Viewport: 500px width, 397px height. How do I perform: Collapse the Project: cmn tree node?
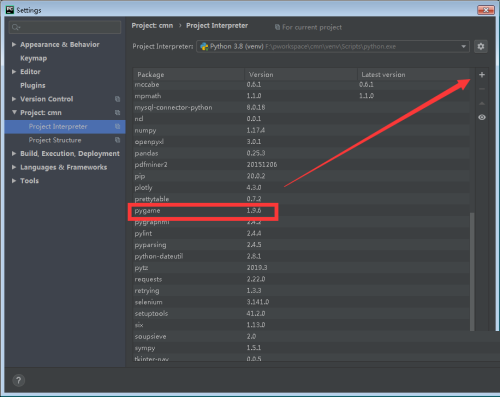(x=14, y=112)
